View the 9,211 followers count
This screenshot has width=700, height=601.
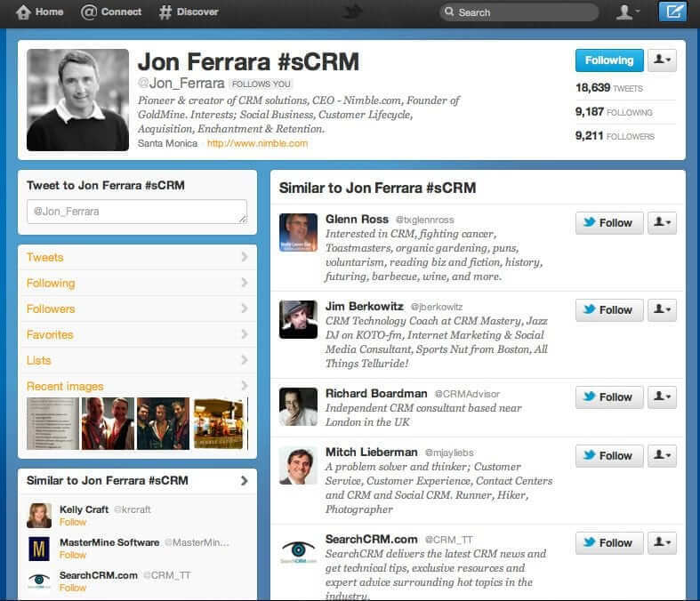tap(615, 136)
